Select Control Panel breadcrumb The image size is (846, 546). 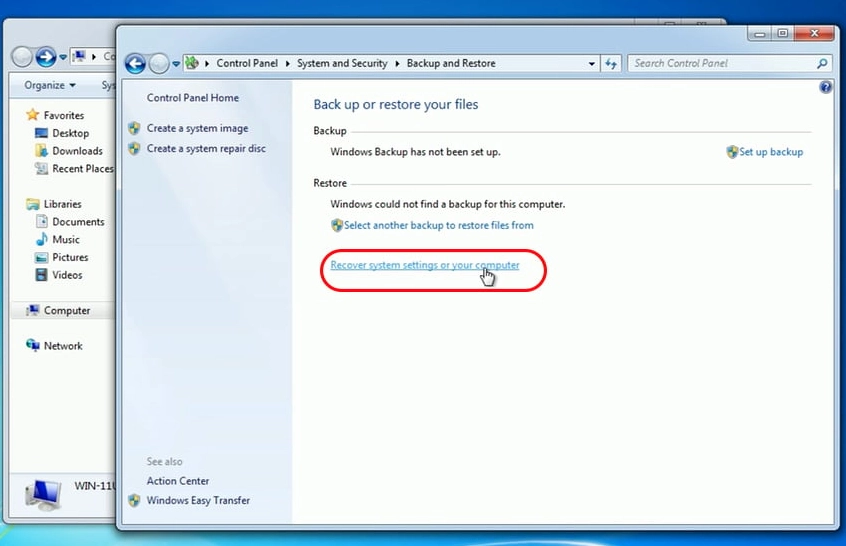247,63
